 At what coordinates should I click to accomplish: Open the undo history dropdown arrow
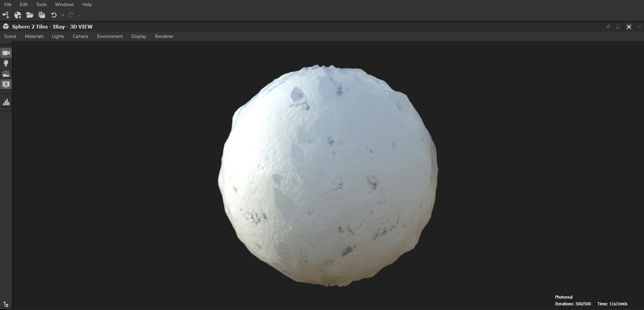[62, 15]
